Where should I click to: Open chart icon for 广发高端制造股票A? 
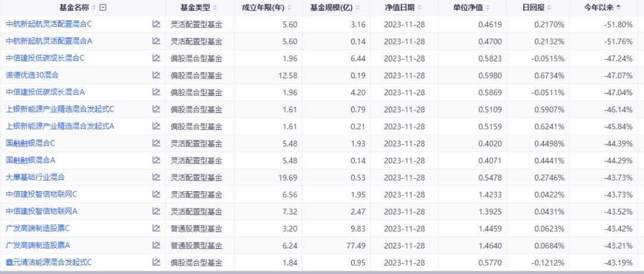coord(156,245)
